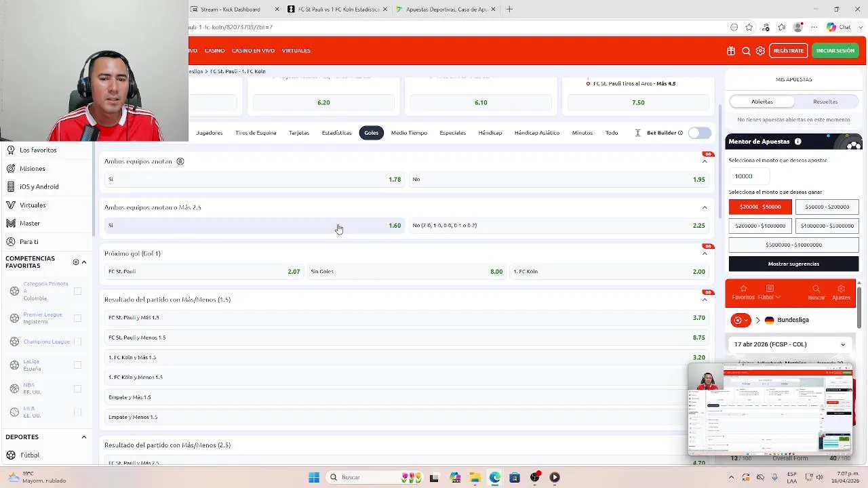The width and height of the screenshot is (868, 488).
Task: Select $20000 - $50000 win range
Action: point(760,207)
